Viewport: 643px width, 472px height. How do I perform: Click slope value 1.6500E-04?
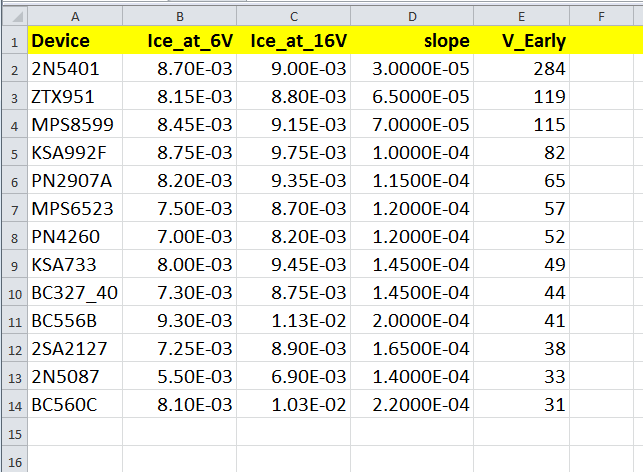tap(412, 348)
